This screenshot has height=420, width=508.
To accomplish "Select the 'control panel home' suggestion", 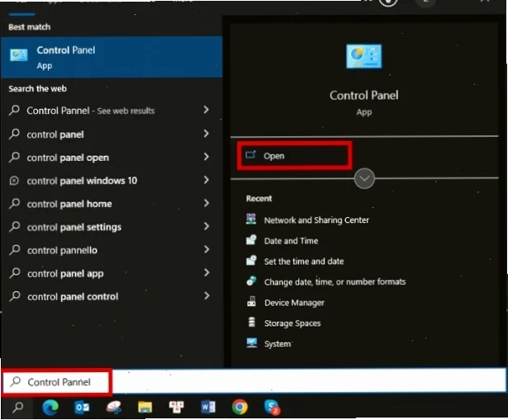I will [x=112, y=204].
